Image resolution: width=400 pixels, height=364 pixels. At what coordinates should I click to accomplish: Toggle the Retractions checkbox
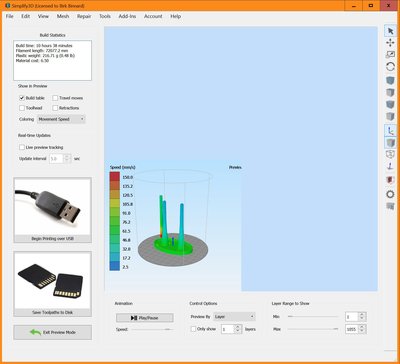point(55,108)
